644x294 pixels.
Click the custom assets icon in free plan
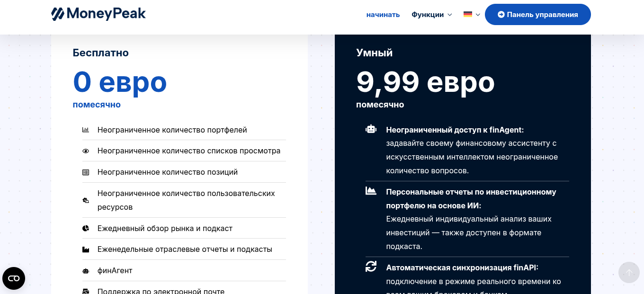tap(86, 200)
